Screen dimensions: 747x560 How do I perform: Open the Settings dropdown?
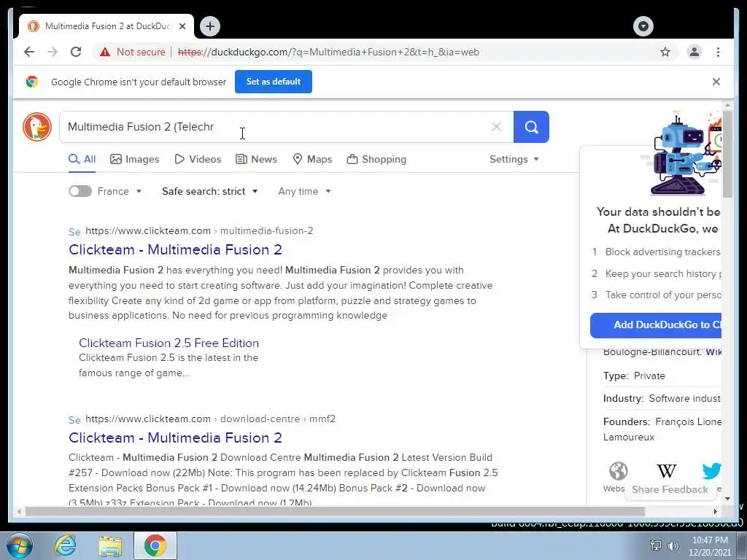514,159
